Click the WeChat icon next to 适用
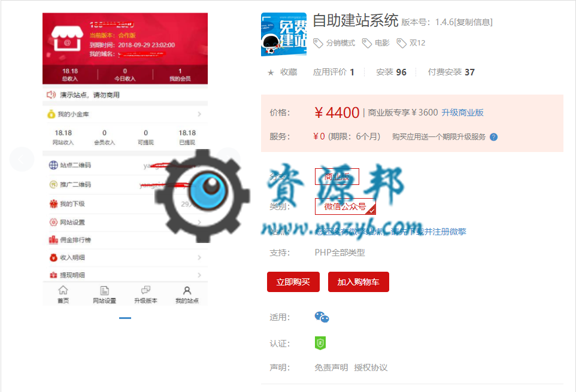The height and width of the screenshot is (392, 576). (322, 317)
